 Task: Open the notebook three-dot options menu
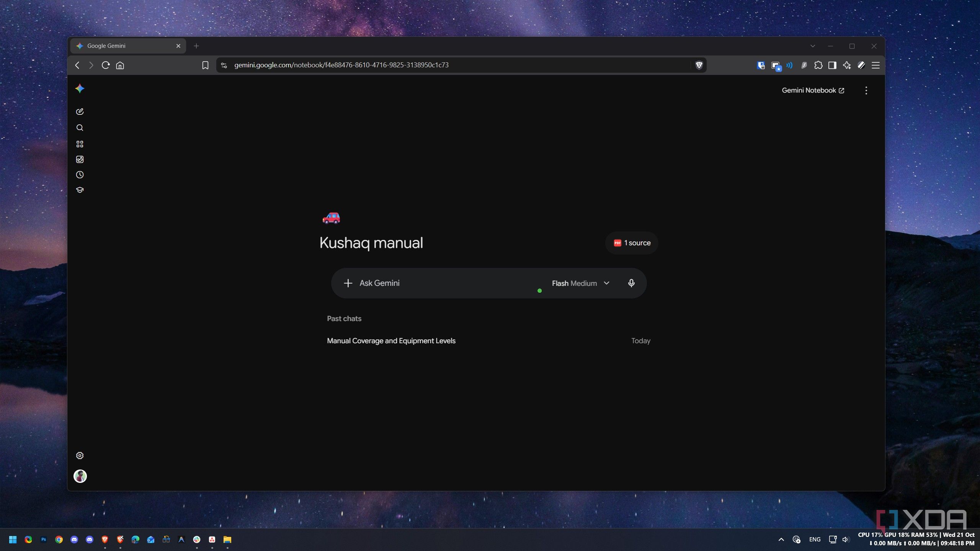(x=866, y=91)
